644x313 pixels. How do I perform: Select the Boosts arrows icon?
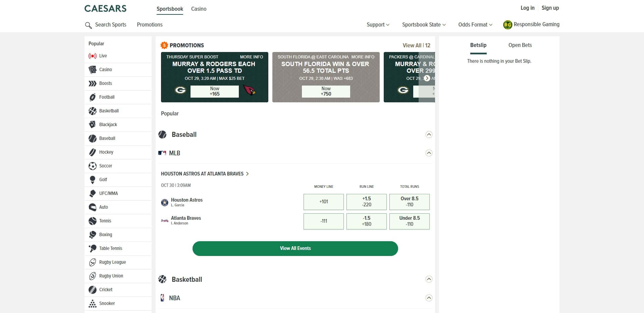pos(92,84)
